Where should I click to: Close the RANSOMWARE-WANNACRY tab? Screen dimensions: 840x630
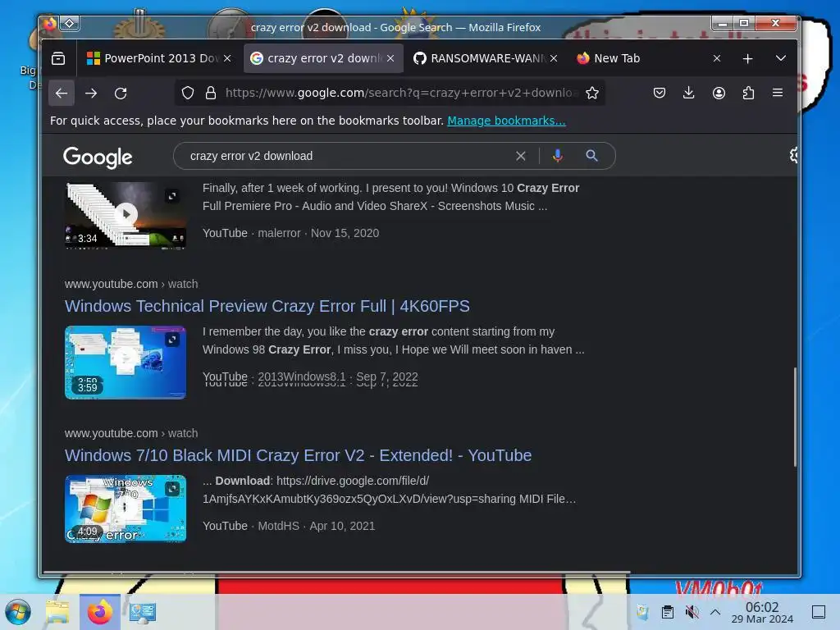pyautogui.click(x=554, y=58)
